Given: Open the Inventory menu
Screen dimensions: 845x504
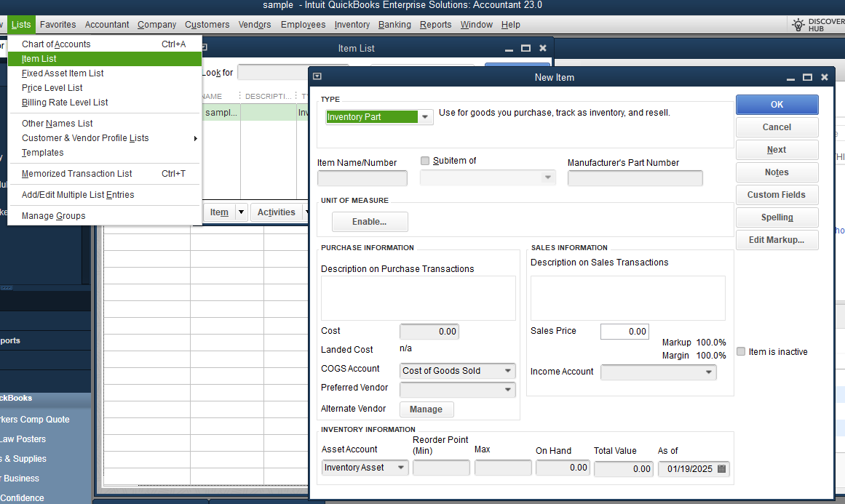Looking at the screenshot, I should (352, 25).
